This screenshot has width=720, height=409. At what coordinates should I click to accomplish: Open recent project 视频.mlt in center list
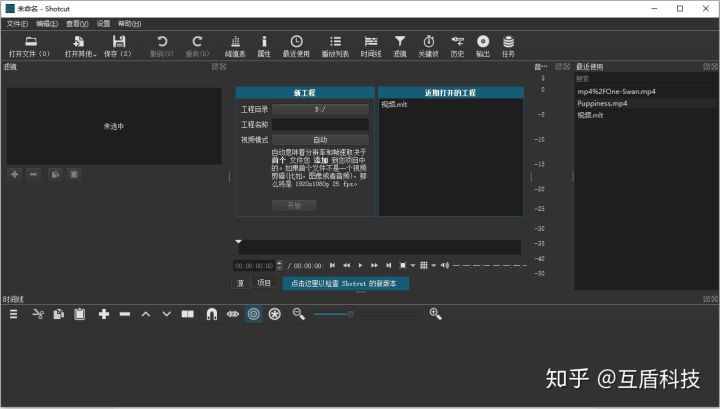[394, 105]
